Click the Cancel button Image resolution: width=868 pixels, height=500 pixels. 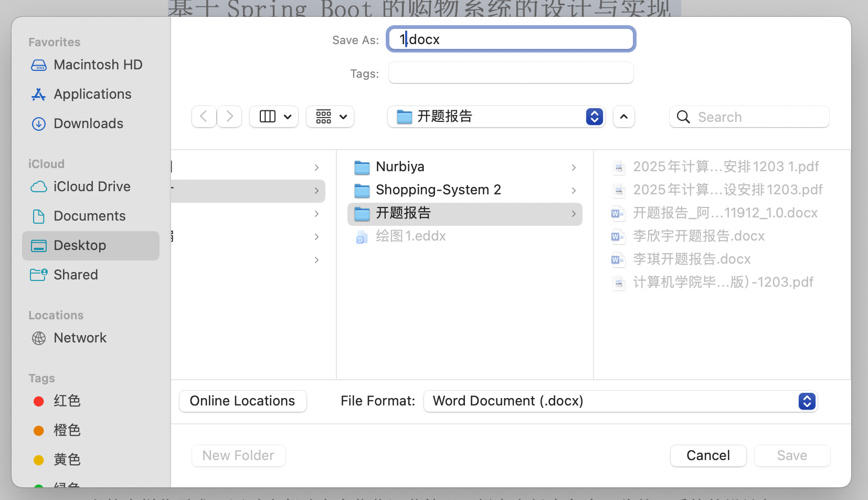708,455
